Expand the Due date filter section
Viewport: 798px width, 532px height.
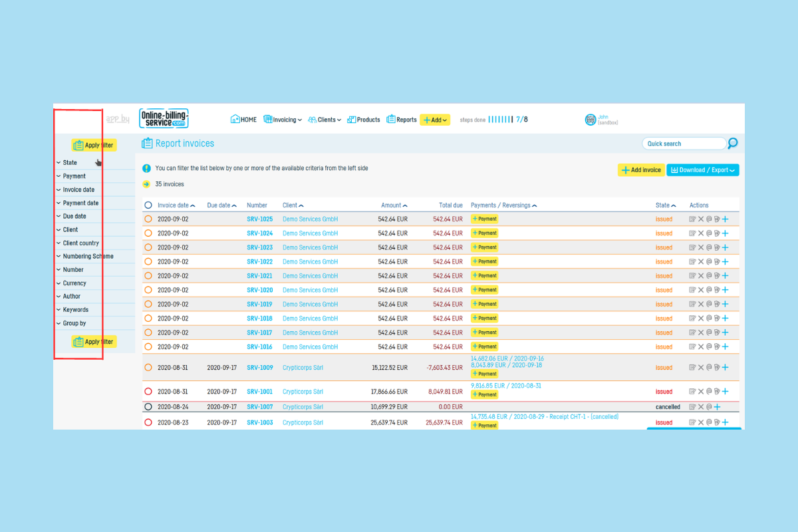click(x=94, y=216)
